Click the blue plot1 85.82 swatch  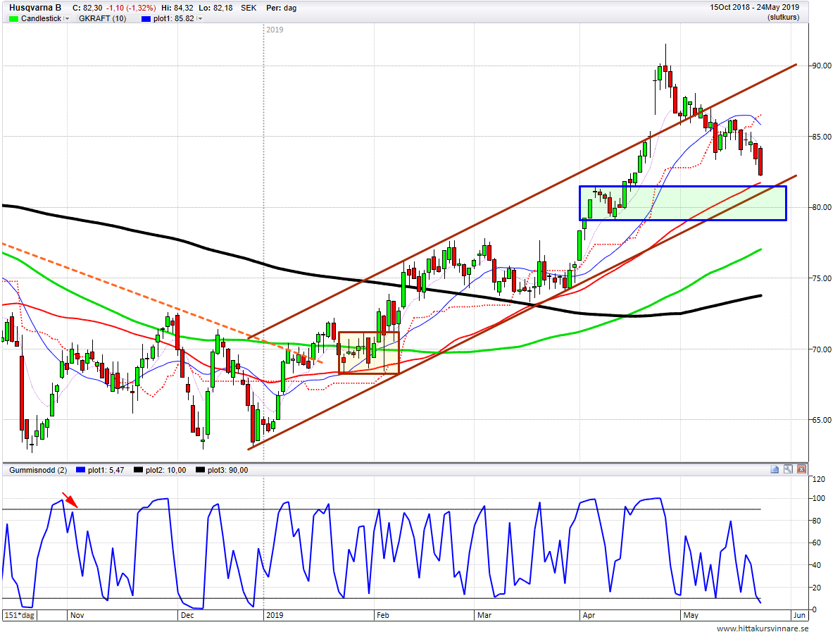pos(146,19)
